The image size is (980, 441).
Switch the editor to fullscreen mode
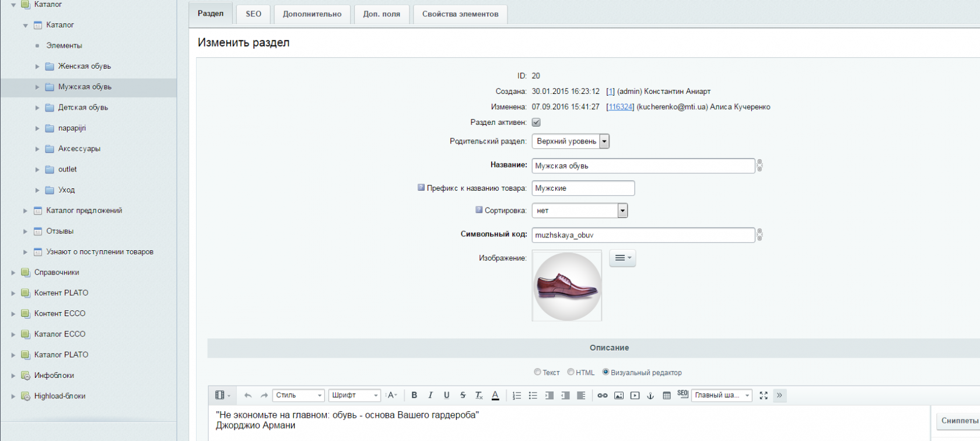tap(764, 395)
